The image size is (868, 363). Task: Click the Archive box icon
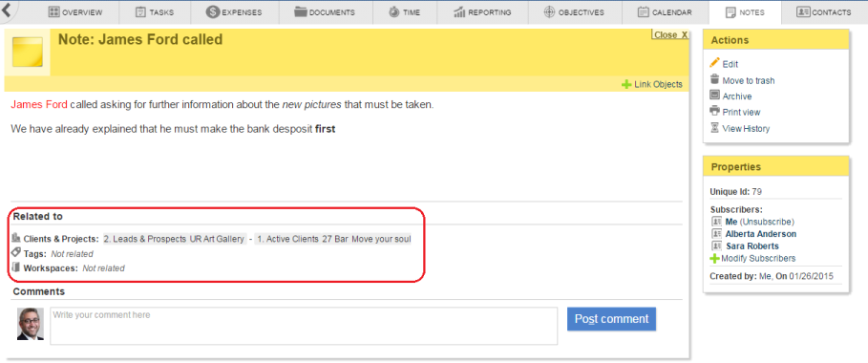point(714,96)
